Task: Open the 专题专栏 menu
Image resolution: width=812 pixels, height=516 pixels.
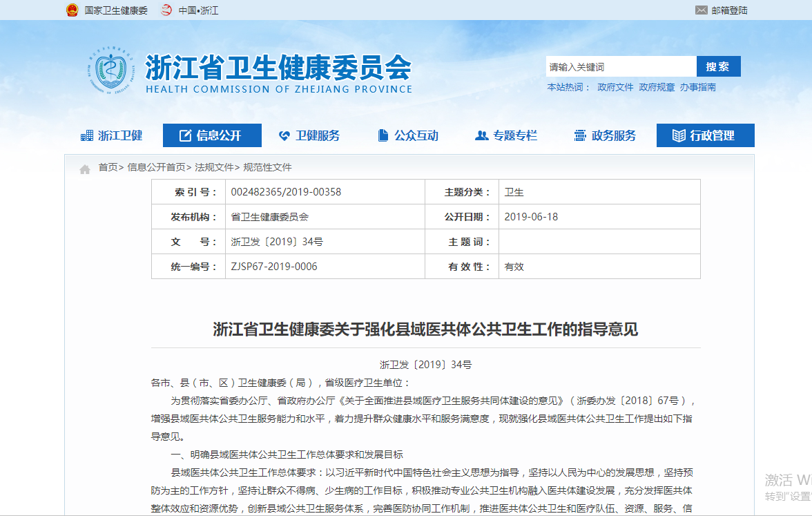Action: (507, 135)
